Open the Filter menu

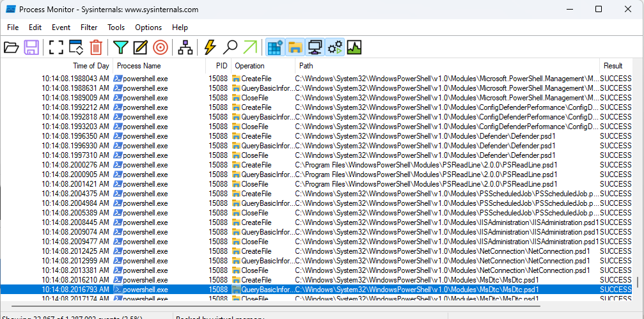point(89,27)
